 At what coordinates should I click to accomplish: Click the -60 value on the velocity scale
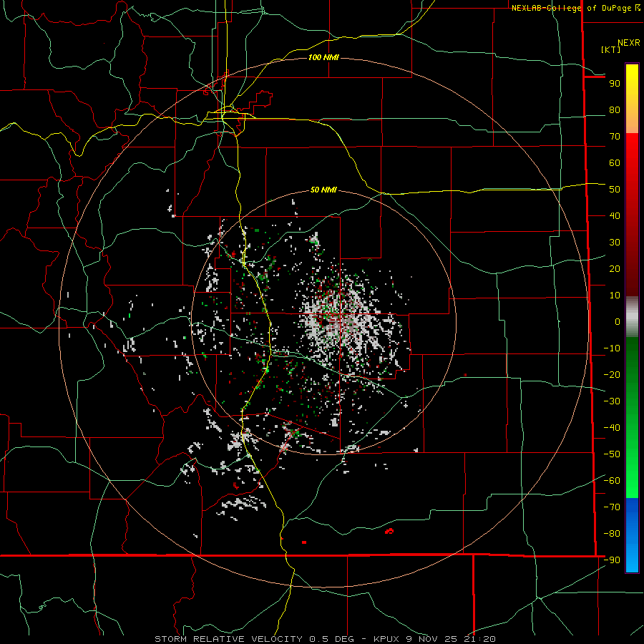click(x=612, y=481)
